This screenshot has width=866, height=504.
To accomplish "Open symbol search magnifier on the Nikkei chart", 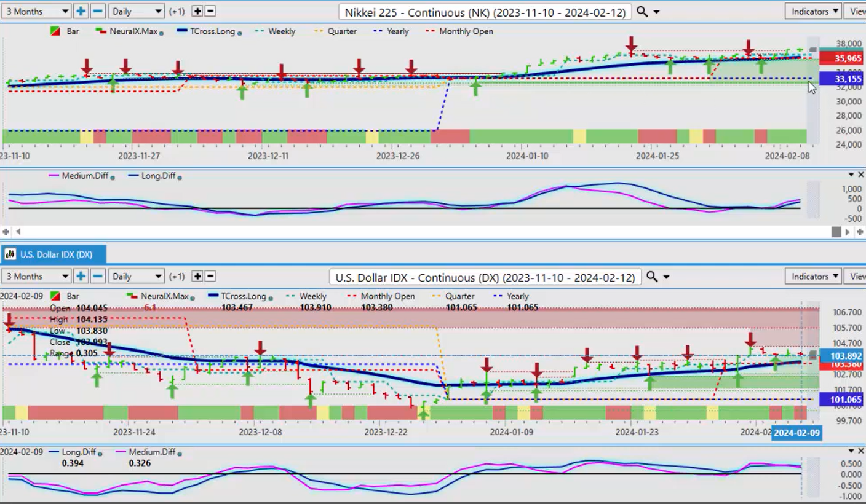I will click(x=642, y=12).
